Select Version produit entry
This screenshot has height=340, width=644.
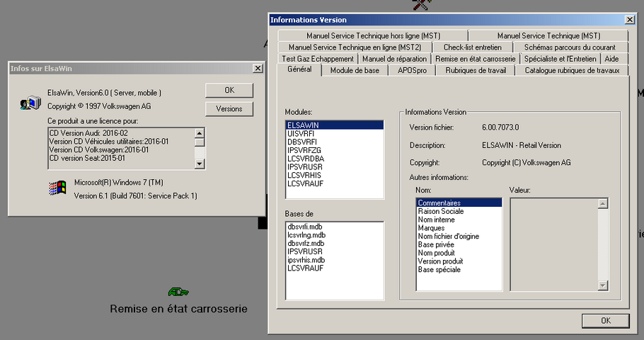[459, 261]
